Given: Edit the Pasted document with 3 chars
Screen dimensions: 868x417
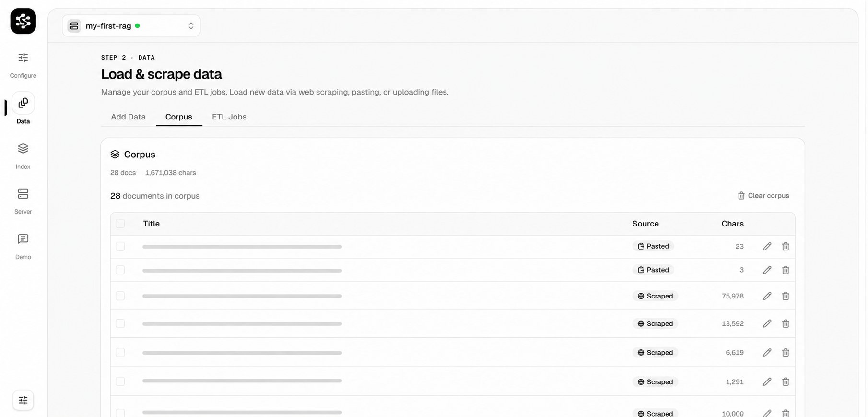Looking at the screenshot, I should click(767, 270).
